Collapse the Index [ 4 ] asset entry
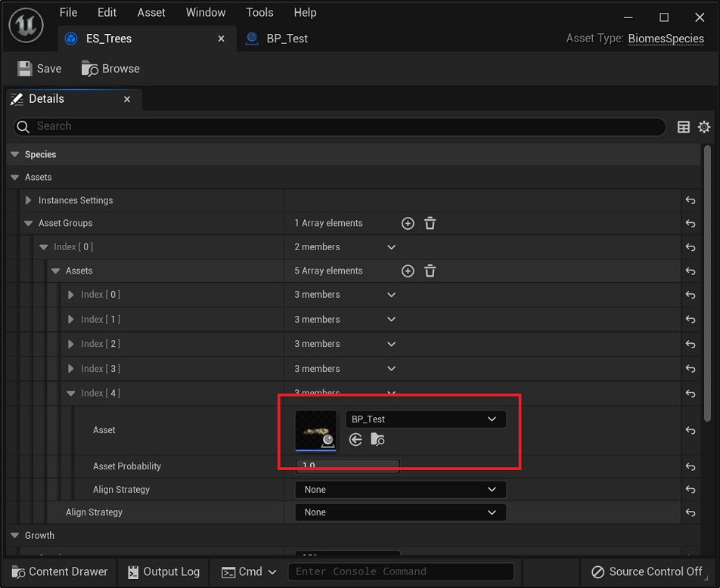The image size is (720, 588). 71,394
